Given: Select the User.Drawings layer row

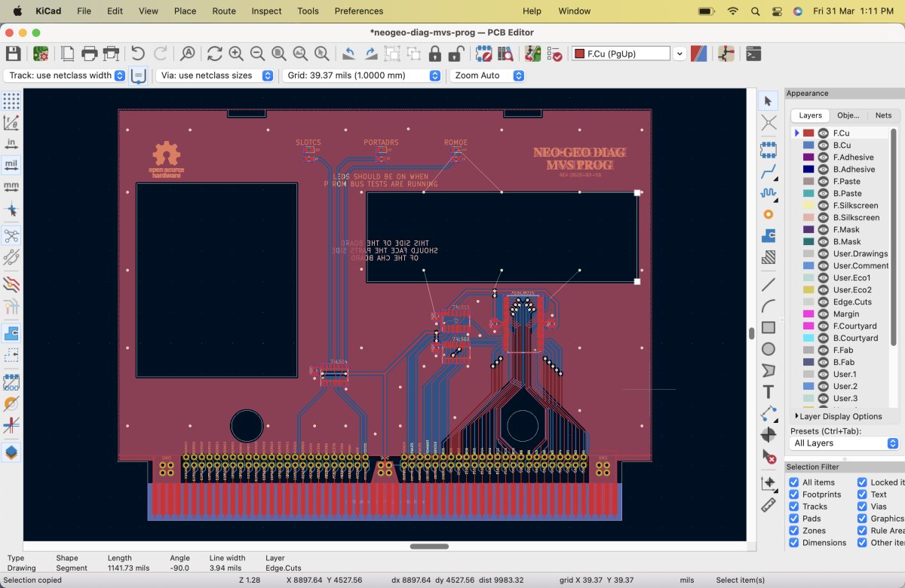Looking at the screenshot, I should coord(841,253).
